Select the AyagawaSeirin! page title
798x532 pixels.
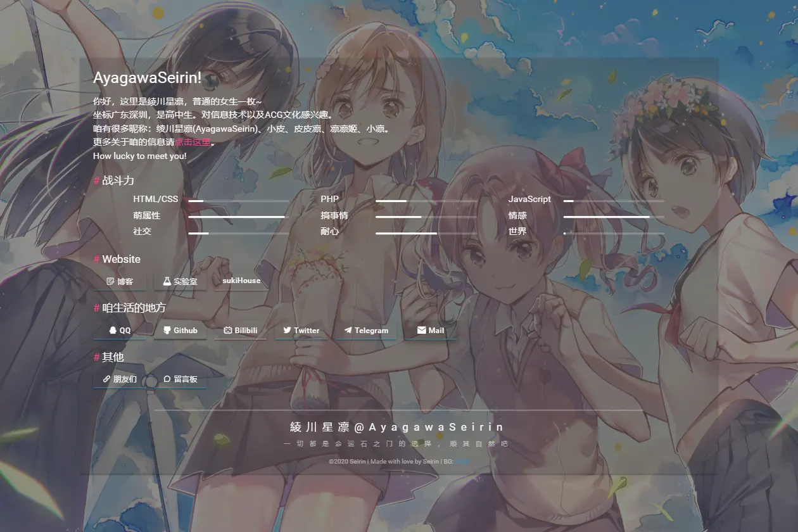click(x=147, y=78)
